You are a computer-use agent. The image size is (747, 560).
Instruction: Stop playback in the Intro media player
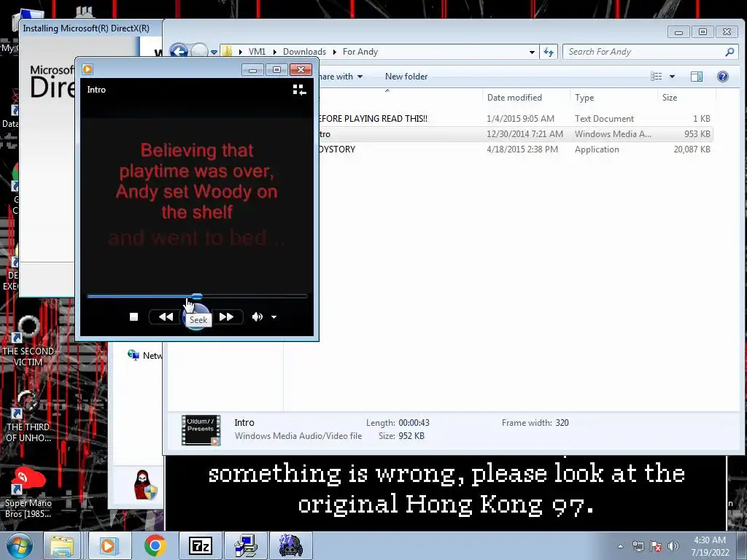(134, 316)
